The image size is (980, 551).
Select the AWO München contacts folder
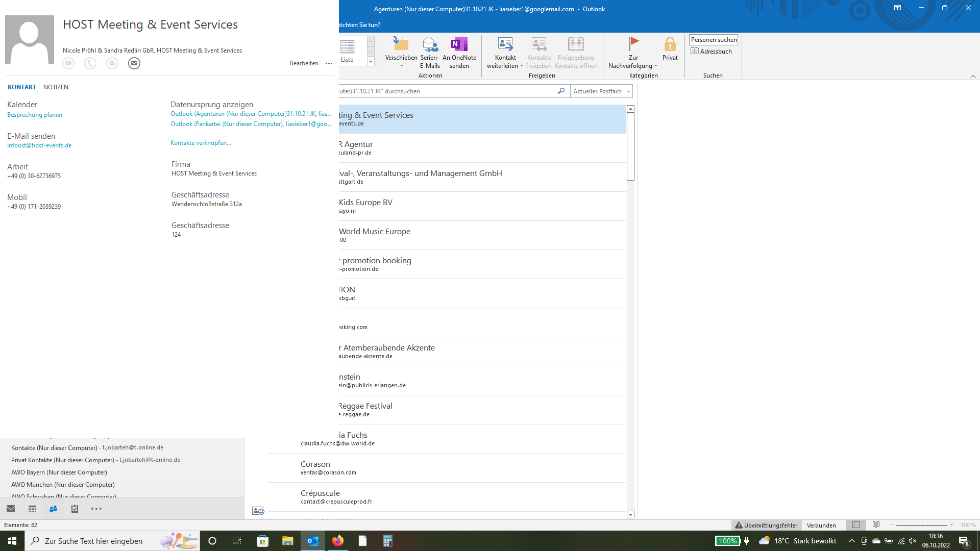click(x=63, y=485)
